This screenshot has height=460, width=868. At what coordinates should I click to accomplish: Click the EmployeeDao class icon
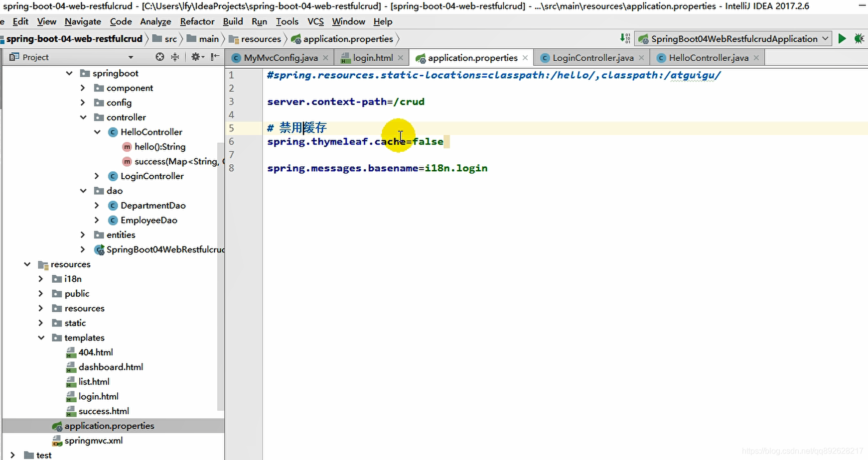(x=113, y=220)
